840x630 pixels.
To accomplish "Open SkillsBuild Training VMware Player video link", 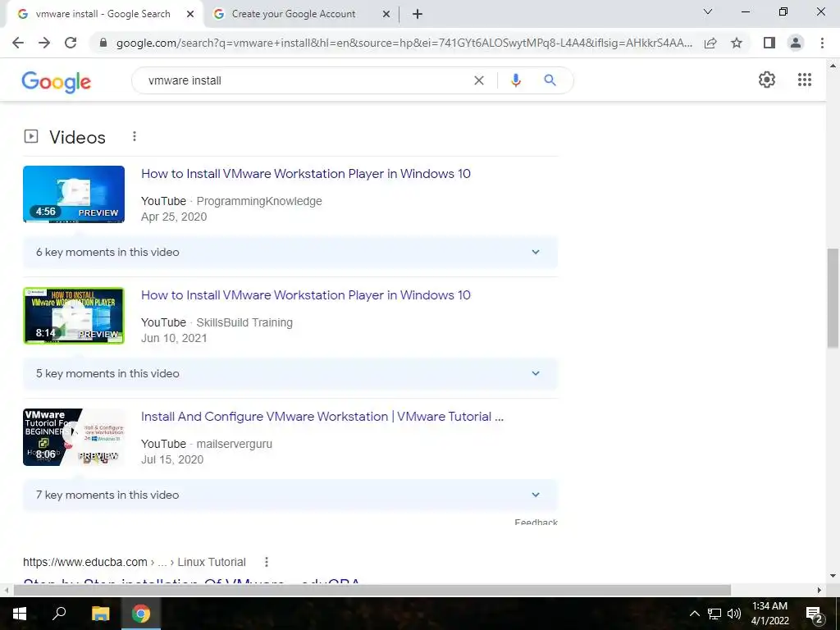I will tap(306, 295).
